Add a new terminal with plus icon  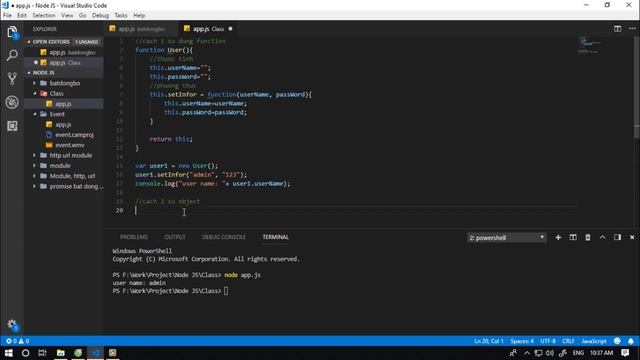point(558,237)
